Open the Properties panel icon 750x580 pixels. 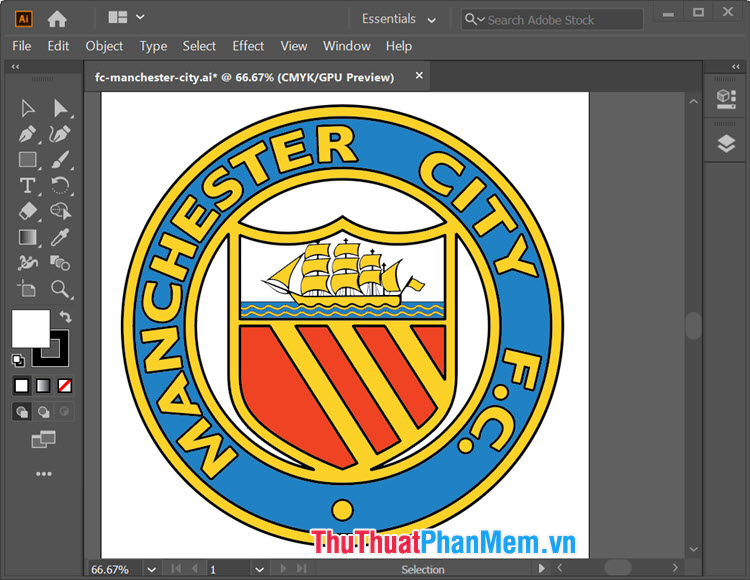pyautogui.click(x=726, y=99)
